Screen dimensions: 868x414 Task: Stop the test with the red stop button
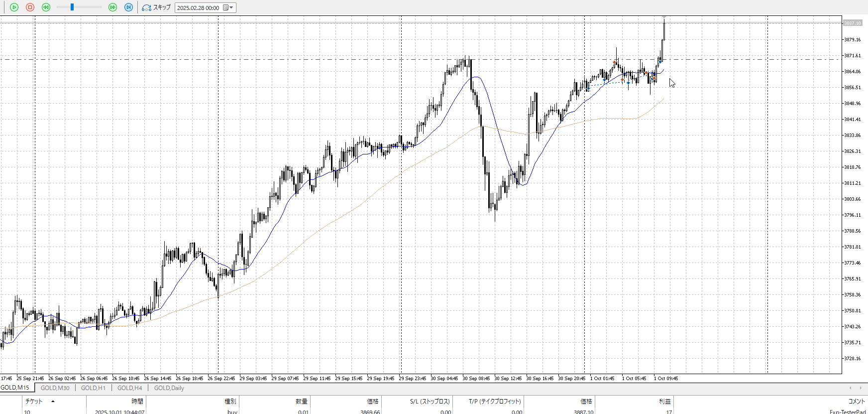(30, 7)
